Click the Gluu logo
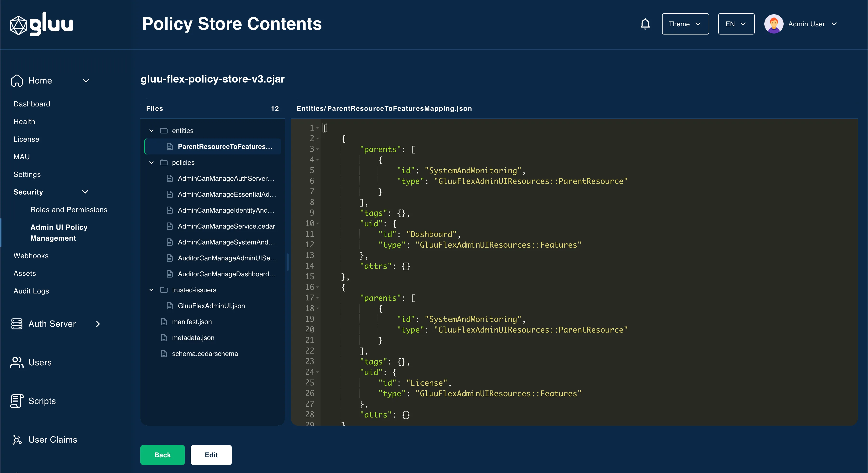The height and width of the screenshot is (473, 868). pos(41,24)
